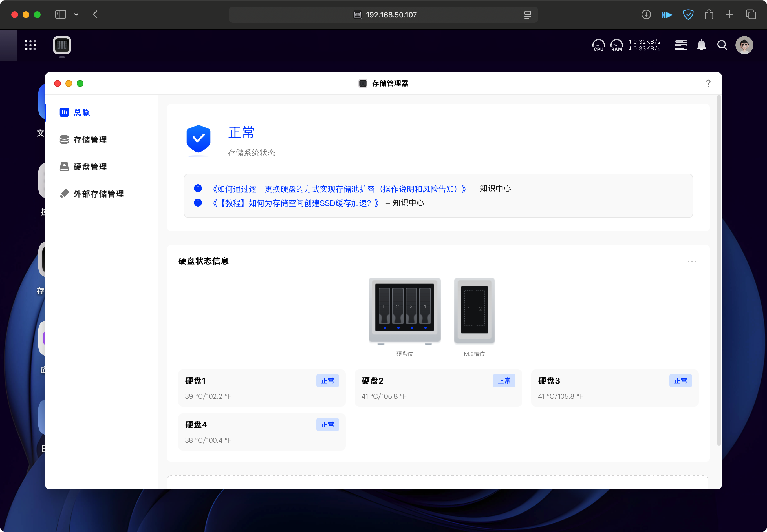767x532 pixels.
Task: Open the notifications bell
Action: tap(701, 45)
